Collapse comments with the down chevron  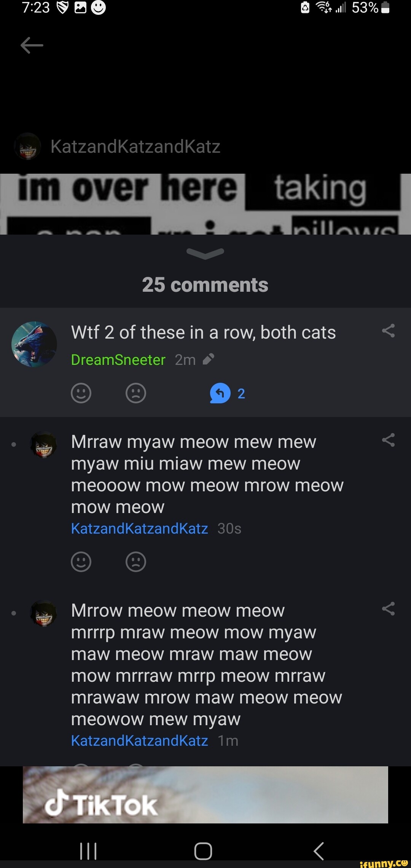[x=205, y=252]
